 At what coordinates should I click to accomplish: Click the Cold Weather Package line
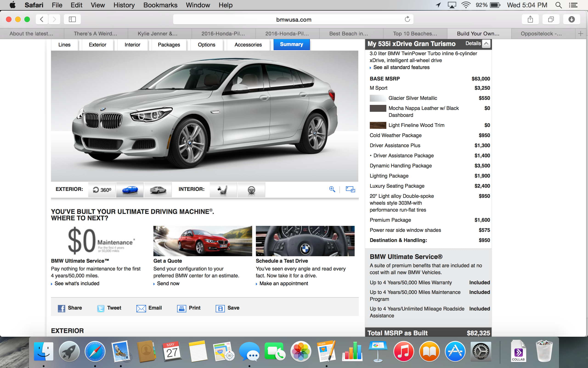430,135
